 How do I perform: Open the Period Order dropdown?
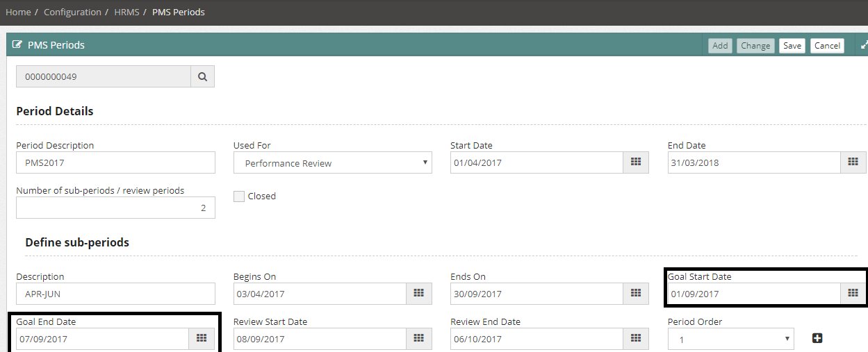pyautogui.click(x=731, y=340)
